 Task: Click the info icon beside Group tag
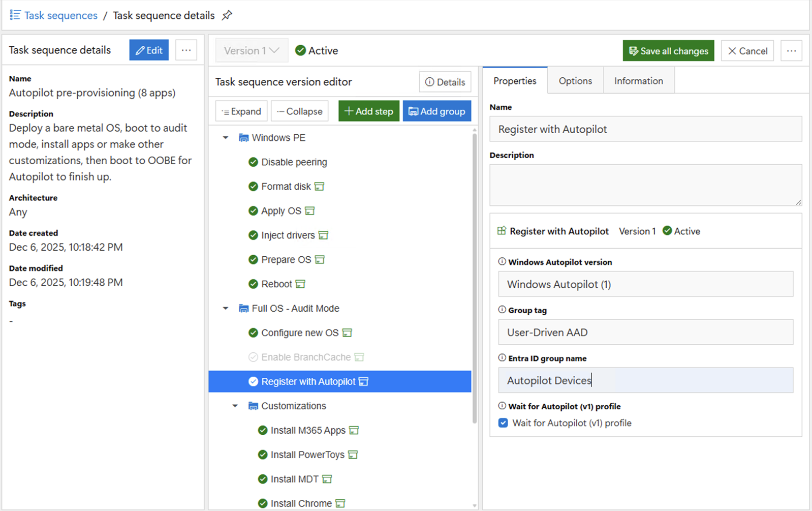point(502,310)
